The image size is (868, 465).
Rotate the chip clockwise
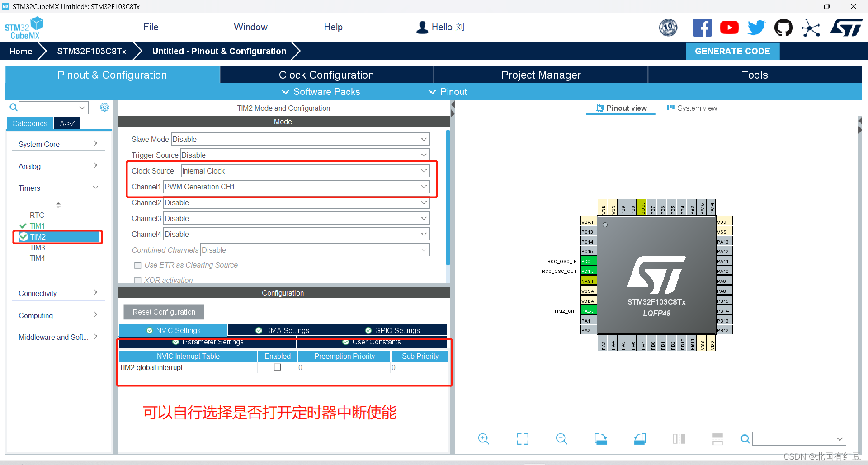(x=601, y=438)
